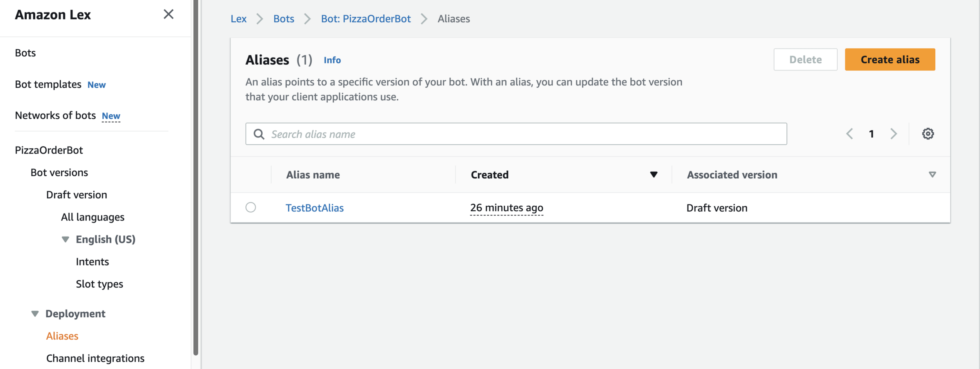
Task: Click the search magnifier icon
Action: coord(259,134)
